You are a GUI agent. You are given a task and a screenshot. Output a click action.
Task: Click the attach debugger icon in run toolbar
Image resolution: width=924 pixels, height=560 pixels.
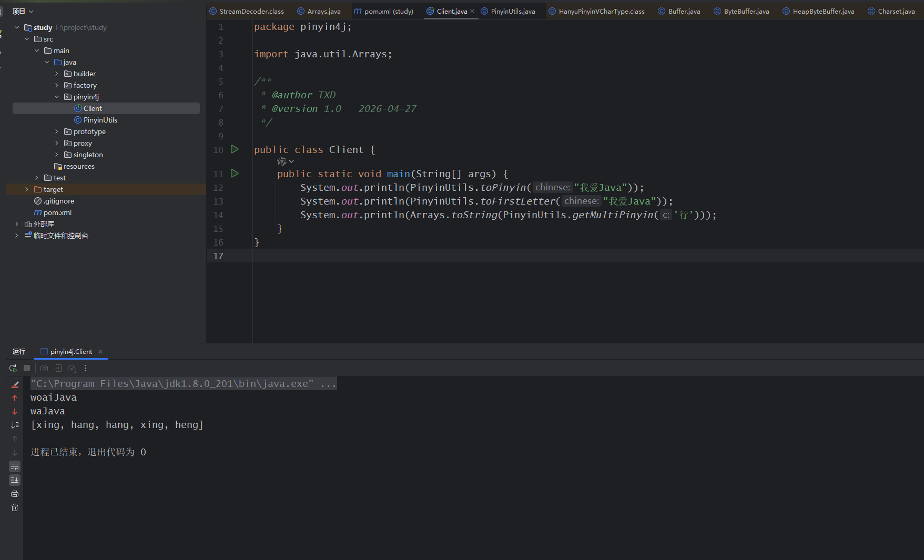58,369
